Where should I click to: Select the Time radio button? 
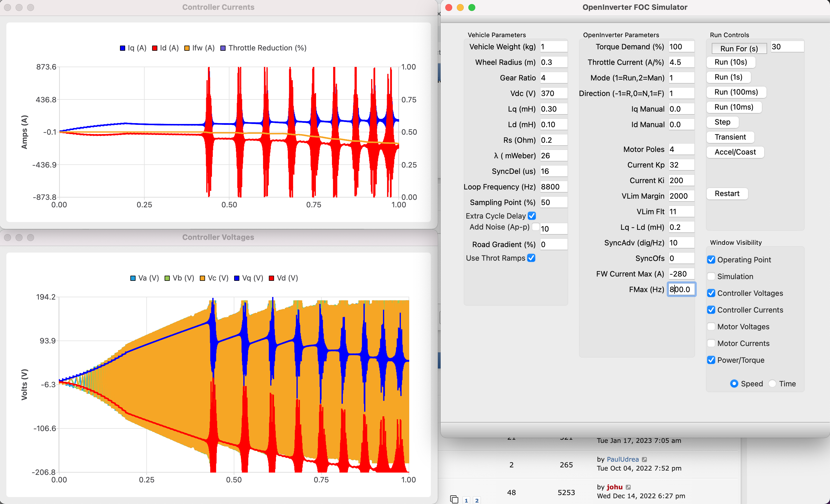[772, 384]
